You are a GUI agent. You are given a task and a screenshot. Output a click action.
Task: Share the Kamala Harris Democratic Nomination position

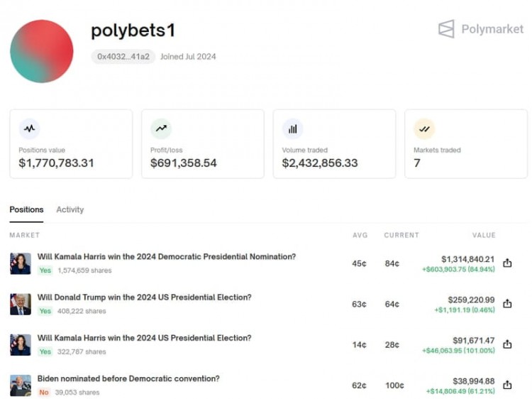pos(507,263)
